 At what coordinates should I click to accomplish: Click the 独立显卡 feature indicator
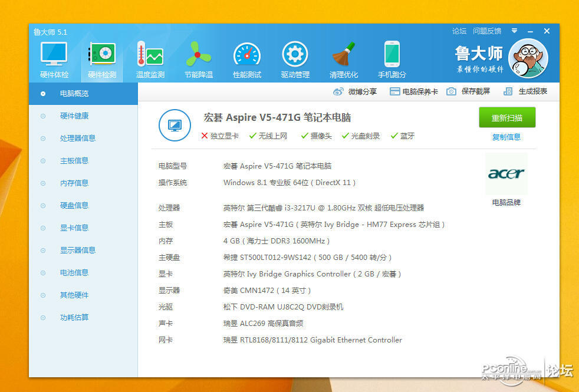(220, 136)
